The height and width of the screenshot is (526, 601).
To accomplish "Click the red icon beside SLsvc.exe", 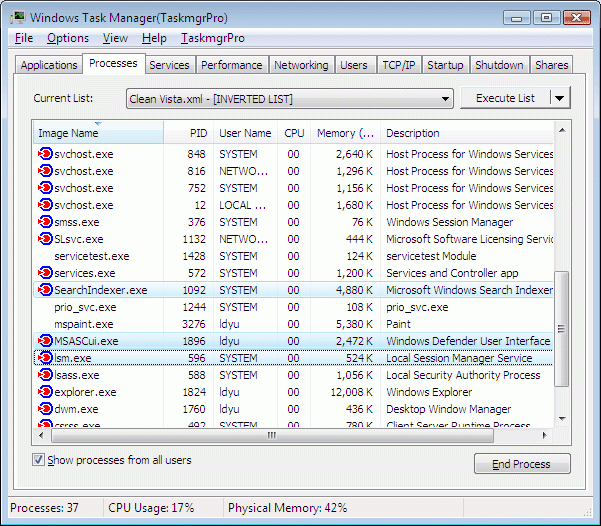I will tap(44, 239).
